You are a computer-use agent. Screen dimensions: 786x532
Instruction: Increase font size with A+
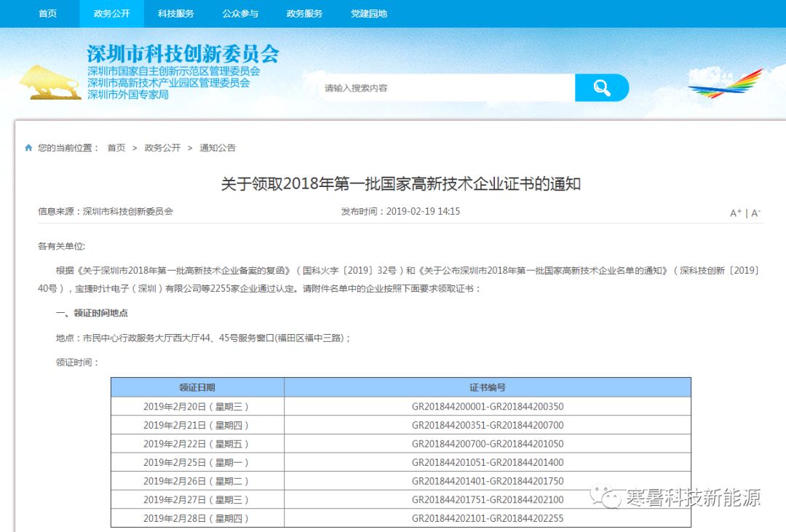pos(735,213)
